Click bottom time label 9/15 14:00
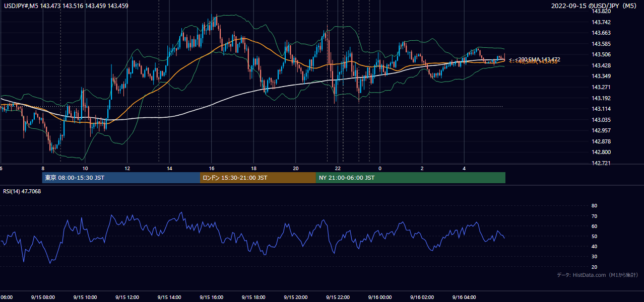 click(169, 297)
